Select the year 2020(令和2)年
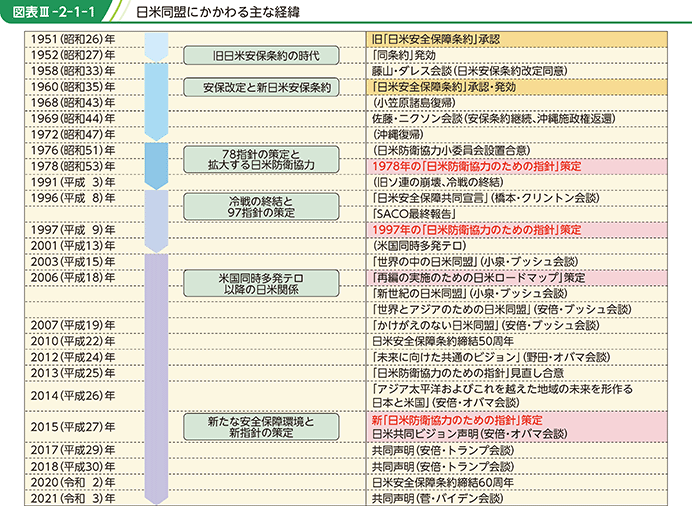The image size is (692, 506). [73, 482]
